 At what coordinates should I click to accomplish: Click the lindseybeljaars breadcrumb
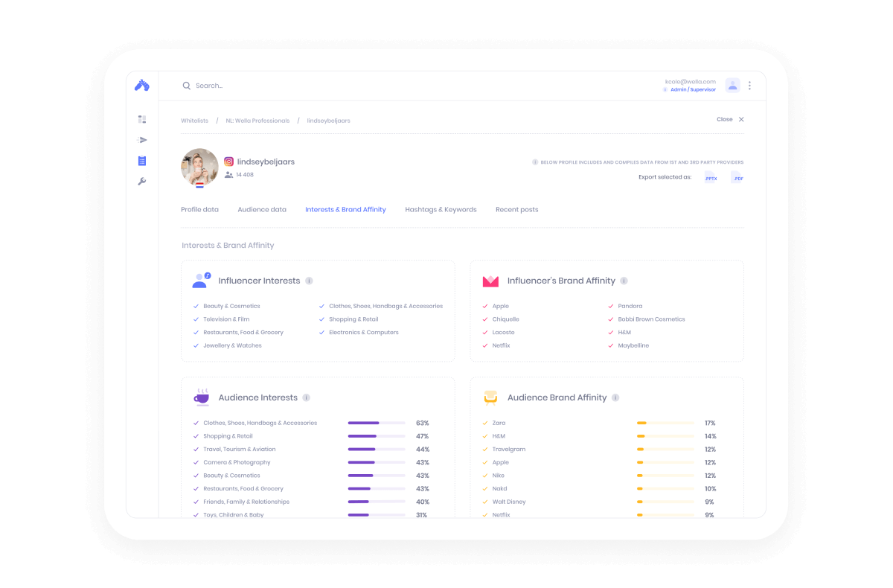(x=328, y=121)
